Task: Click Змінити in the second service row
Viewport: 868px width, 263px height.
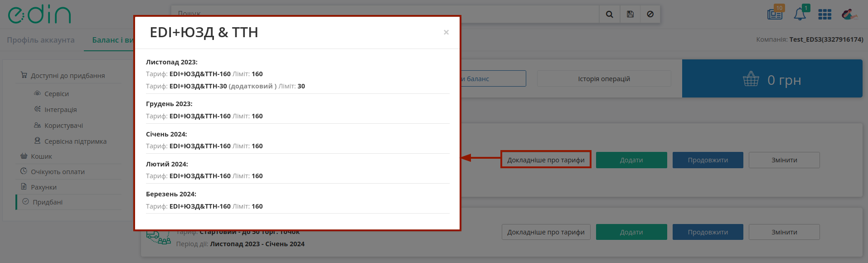Action: pyautogui.click(x=784, y=232)
